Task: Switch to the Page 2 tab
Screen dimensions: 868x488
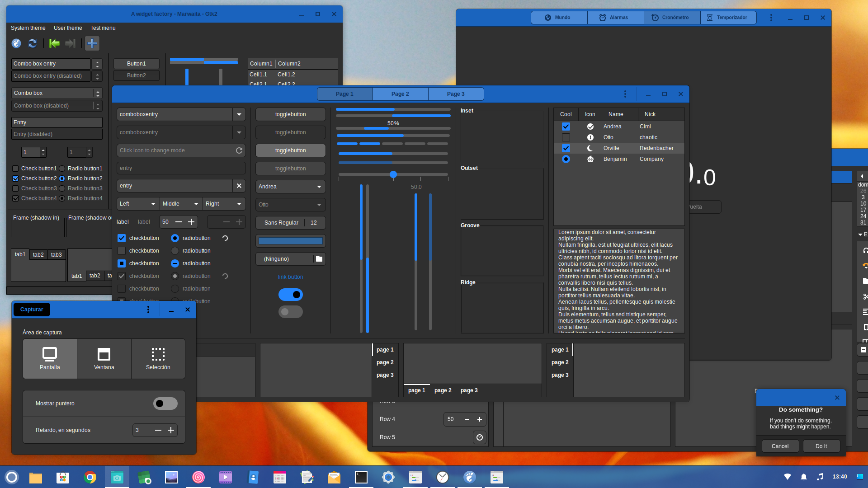Action: pos(400,94)
